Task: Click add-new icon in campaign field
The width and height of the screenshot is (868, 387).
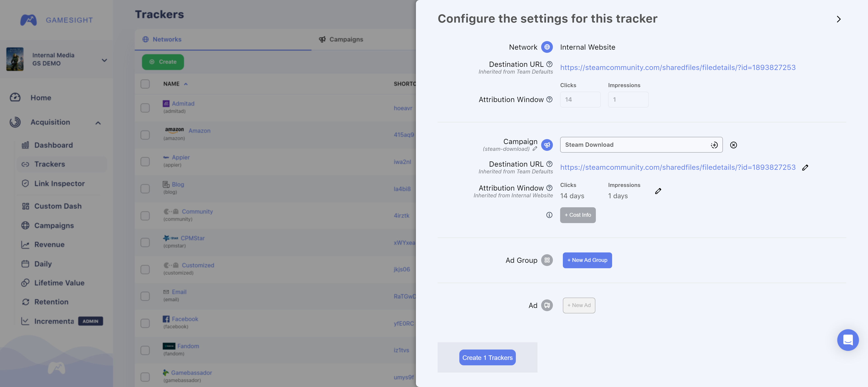Action: pyautogui.click(x=714, y=145)
